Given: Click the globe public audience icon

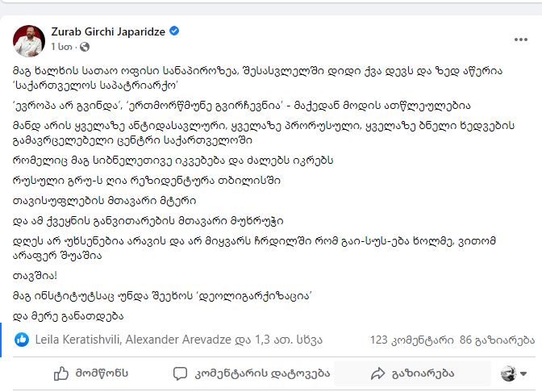Looking at the screenshot, I should (x=85, y=47).
